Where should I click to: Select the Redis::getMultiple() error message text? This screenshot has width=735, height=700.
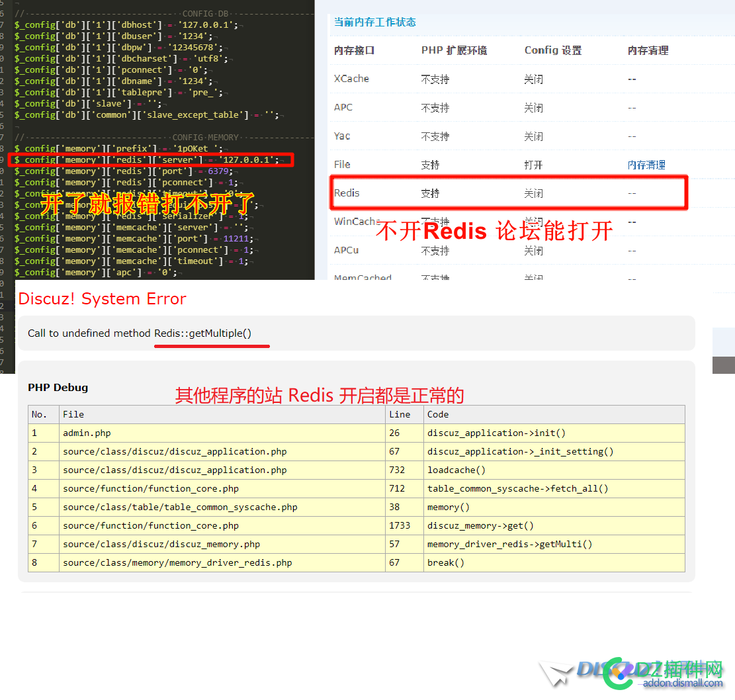(202, 333)
